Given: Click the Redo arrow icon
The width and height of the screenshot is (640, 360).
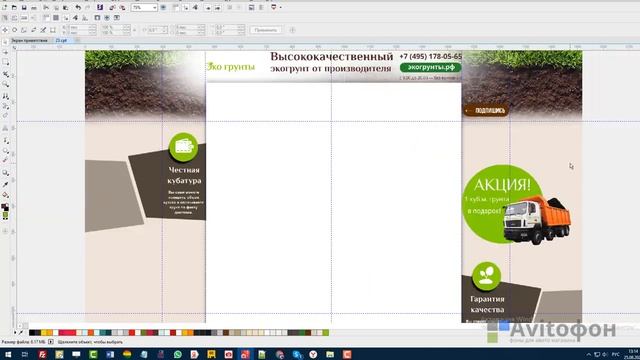Looking at the screenshot, I should coord(87,7).
